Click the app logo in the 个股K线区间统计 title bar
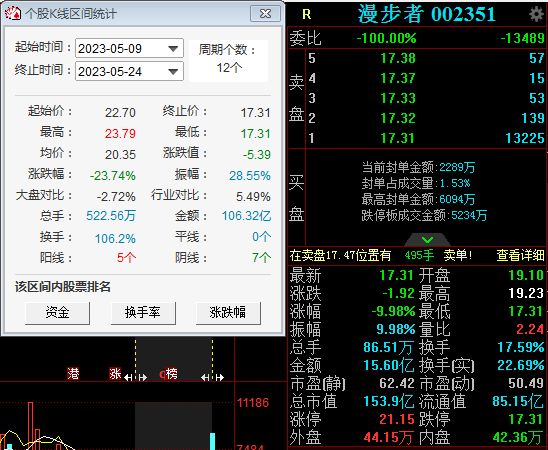The width and height of the screenshot is (548, 450). point(12,14)
